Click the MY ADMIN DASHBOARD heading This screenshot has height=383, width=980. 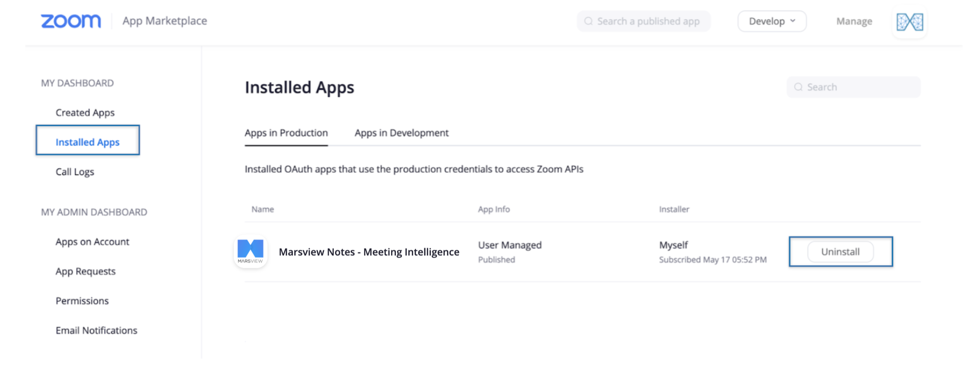point(94,212)
